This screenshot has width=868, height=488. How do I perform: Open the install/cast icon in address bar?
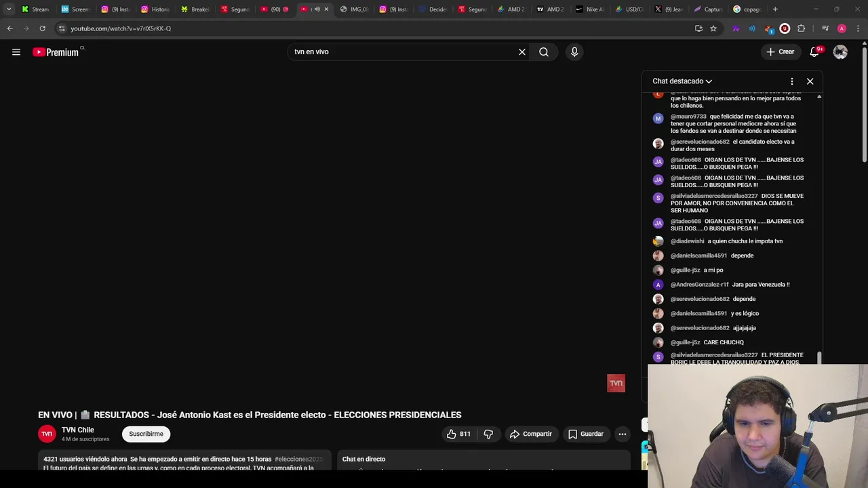point(698,28)
